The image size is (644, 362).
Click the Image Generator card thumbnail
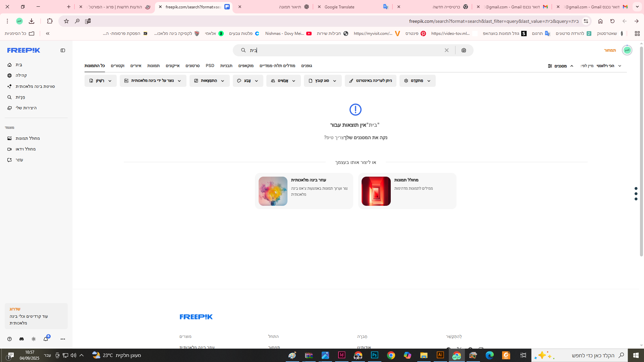(376, 191)
